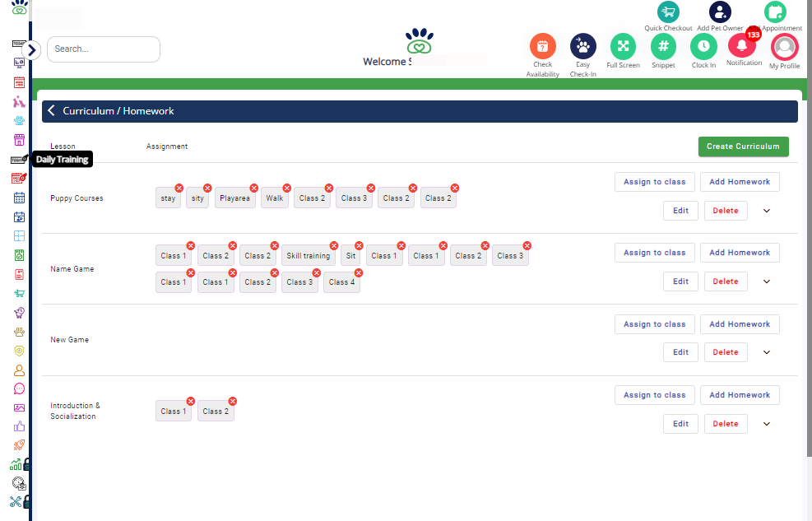This screenshot has width=812, height=521.
Task: Open the yellow shield sidebar icon
Action: coord(19,351)
